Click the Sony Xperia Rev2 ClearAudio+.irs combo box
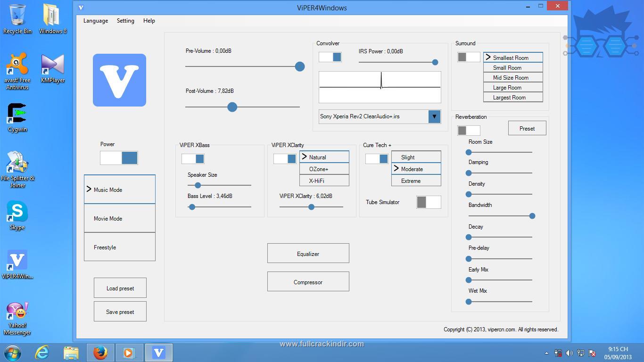Image resolution: width=644 pixels, height=362 pixels. (380, 116)
